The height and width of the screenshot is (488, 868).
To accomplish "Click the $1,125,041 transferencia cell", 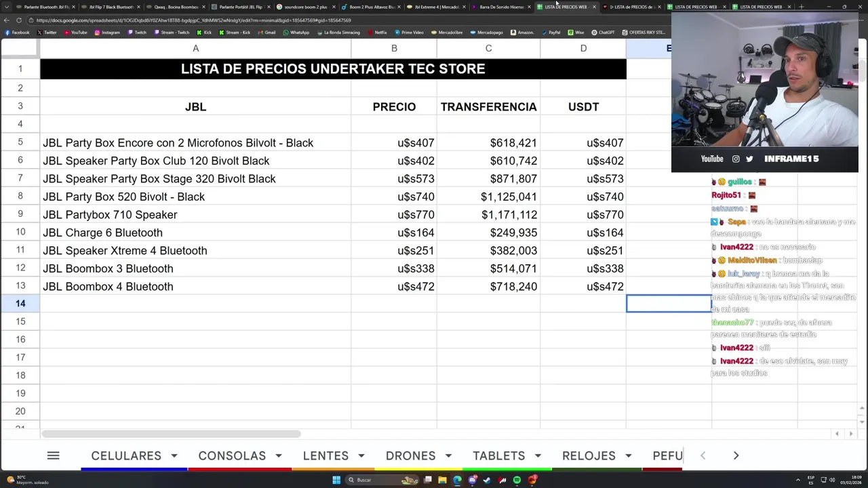I will [x=488, y=197].
